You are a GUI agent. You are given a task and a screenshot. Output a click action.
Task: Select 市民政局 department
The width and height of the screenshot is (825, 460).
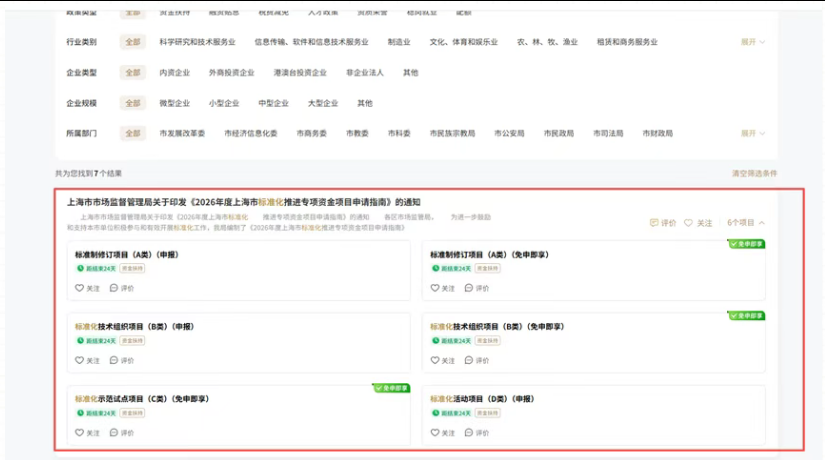559,133
